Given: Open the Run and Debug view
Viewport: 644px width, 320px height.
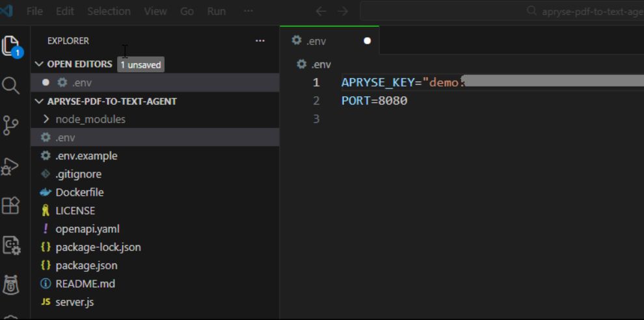Looking at the screenshot, I should (x=10, y=166).
